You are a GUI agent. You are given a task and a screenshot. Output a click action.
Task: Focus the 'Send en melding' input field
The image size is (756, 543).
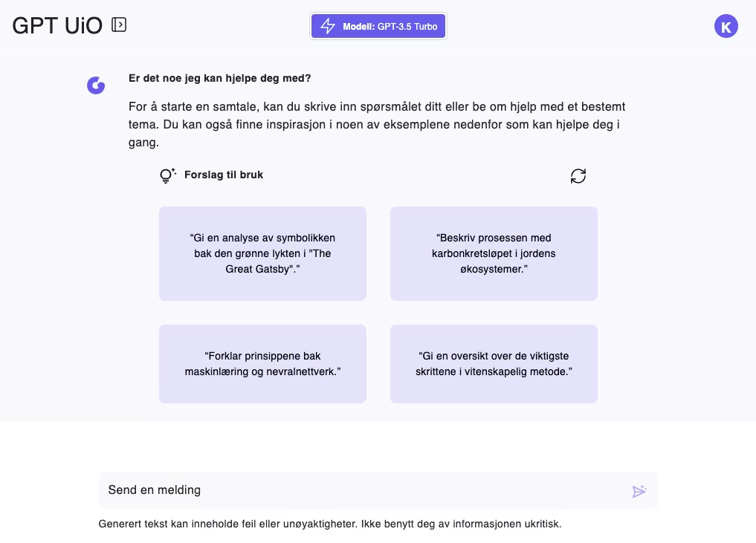tap(357, 490)
